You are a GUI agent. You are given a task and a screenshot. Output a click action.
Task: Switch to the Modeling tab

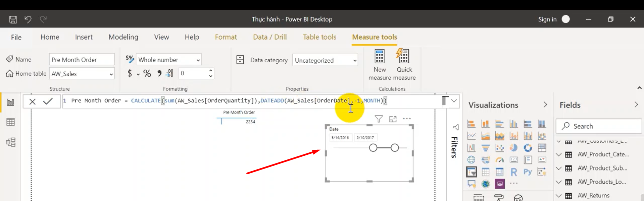[x=123, y=37]
